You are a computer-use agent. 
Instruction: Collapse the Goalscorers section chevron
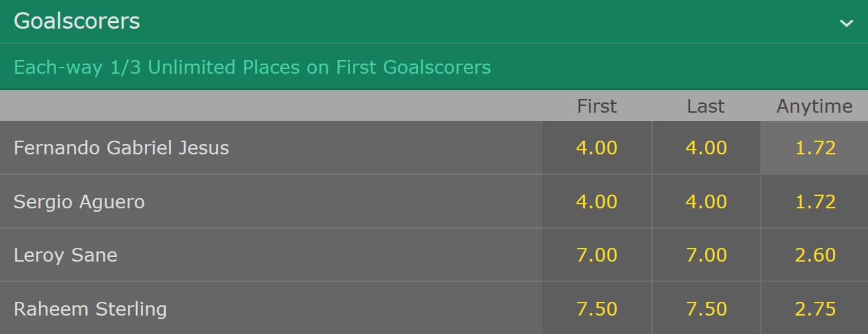point(847,23)
